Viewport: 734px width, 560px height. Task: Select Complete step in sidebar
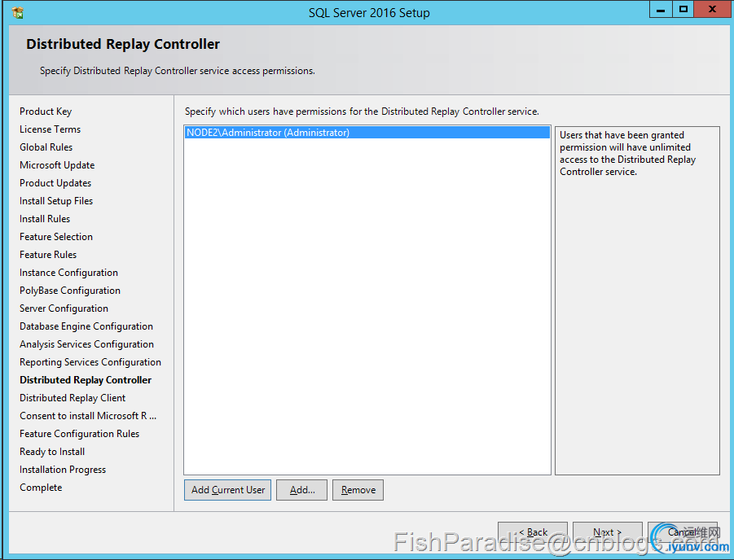41,488
